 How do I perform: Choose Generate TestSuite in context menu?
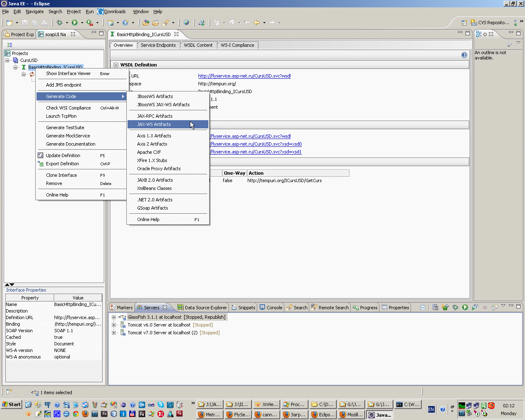coord(65,128)
